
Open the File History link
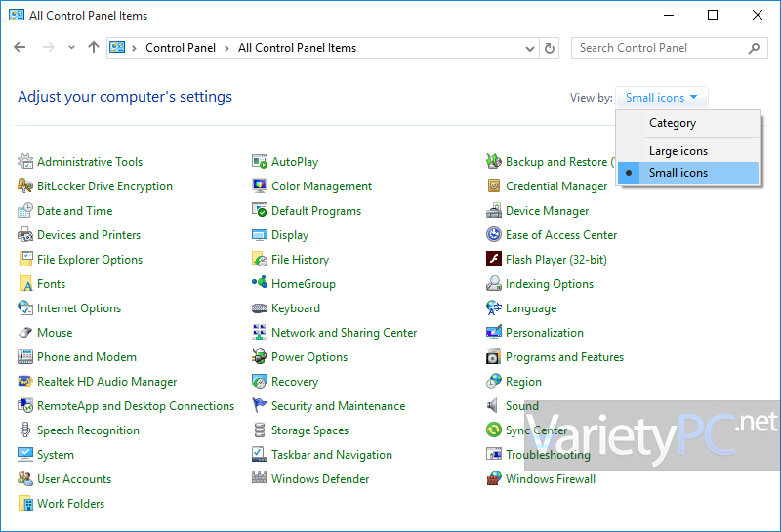pyautogui.click(x=300, y=259)
